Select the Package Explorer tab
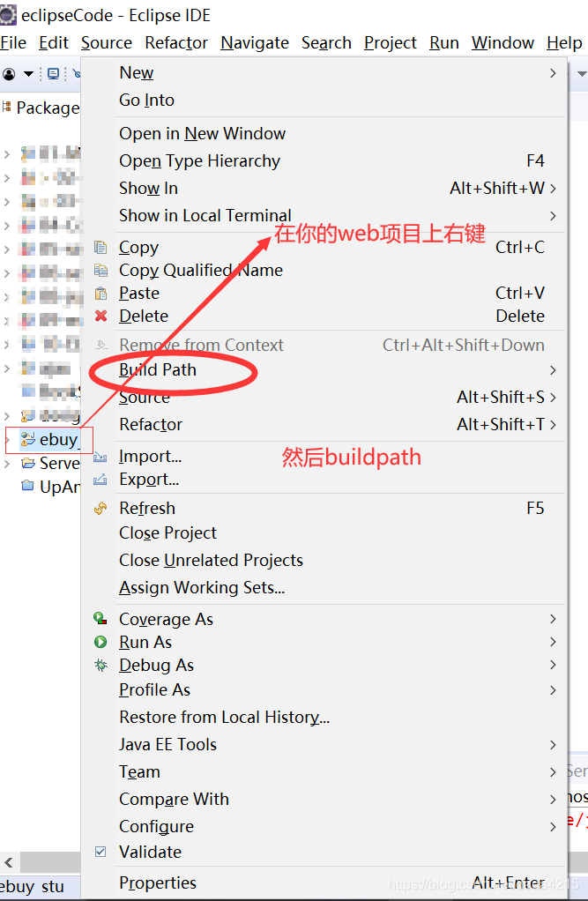 tap(41, 108)
